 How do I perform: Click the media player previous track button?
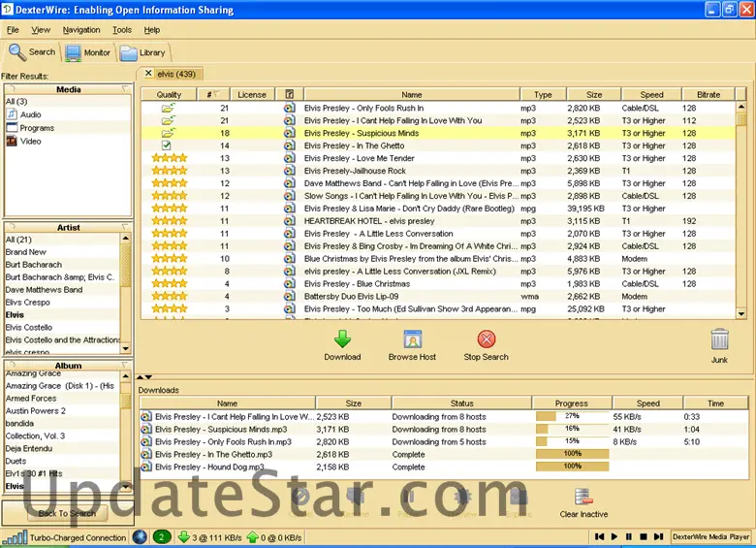click(x=599, y=536)
